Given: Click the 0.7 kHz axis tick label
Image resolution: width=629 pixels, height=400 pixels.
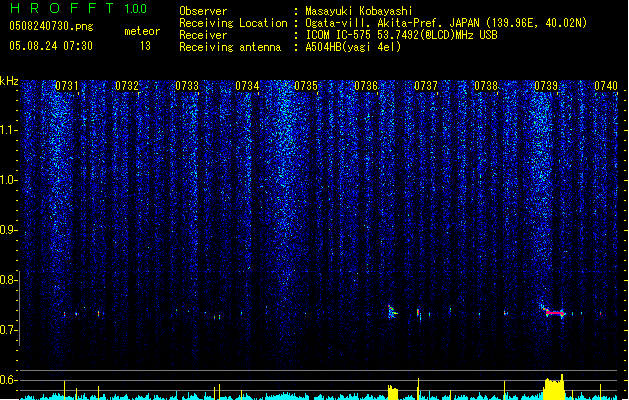Looking at the screenshot, I should [8, 330].
